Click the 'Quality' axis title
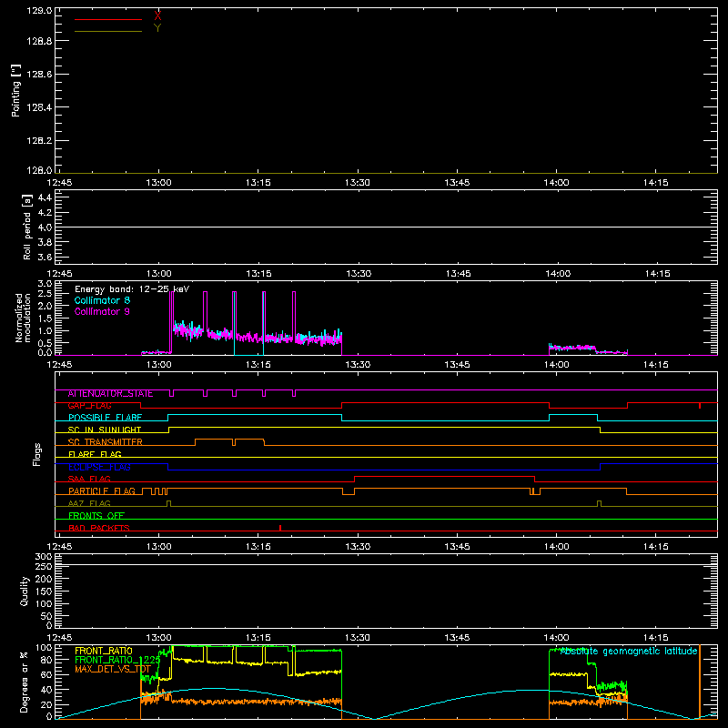Screen dimensions: 728x728 [25, 591]
